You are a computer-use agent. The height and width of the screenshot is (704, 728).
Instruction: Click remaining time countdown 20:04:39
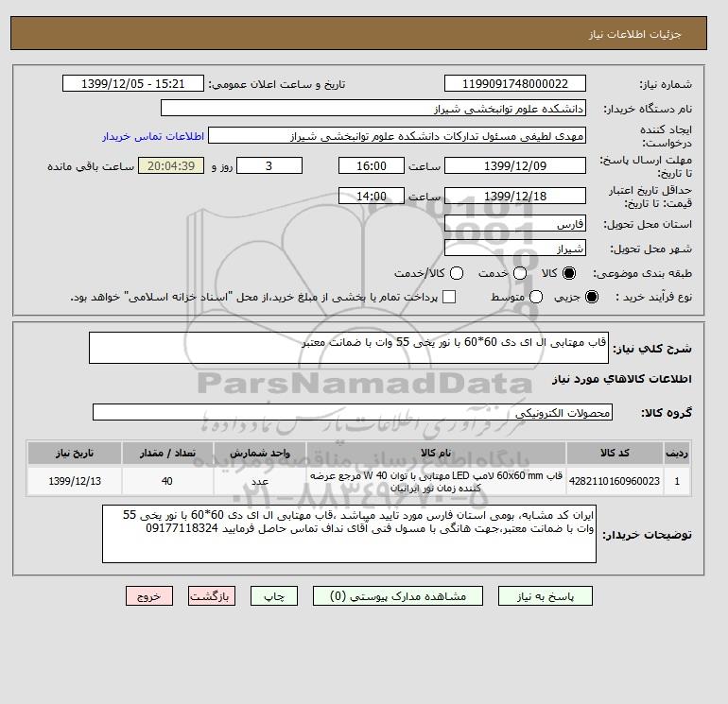point(171,165)
